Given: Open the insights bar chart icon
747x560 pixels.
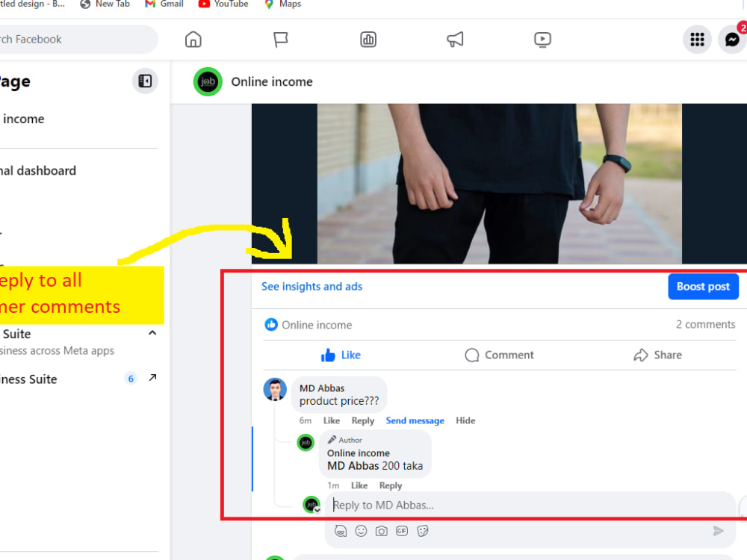Looking at the screenshot, I should (368, 39).
